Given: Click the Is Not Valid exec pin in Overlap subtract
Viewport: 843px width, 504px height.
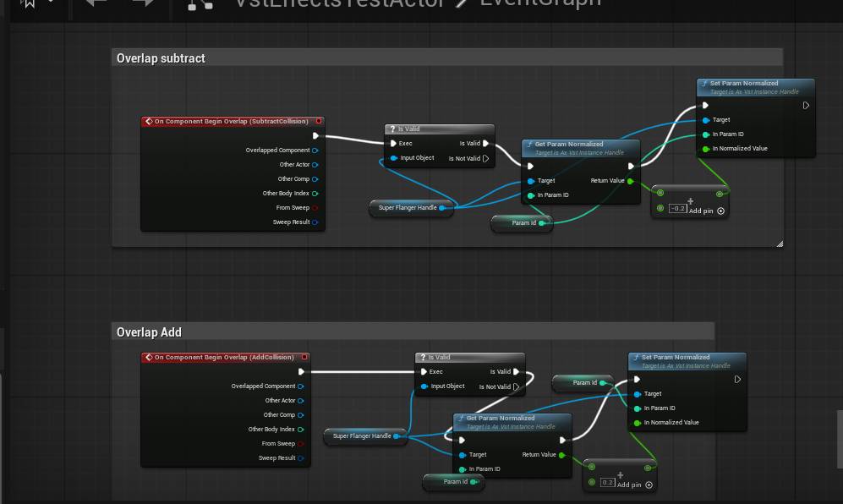Looking at the screenshot, I should point(486,158).
